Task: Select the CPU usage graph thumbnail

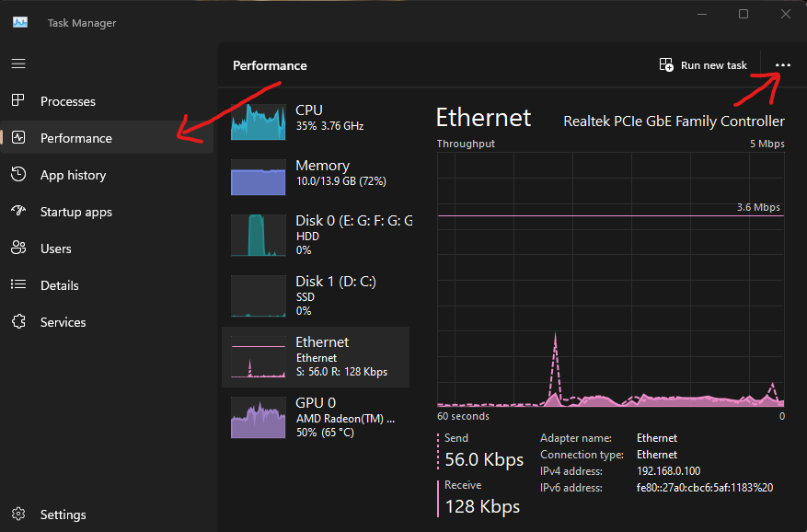Action: pyautogui.click(x=259, y=121)
